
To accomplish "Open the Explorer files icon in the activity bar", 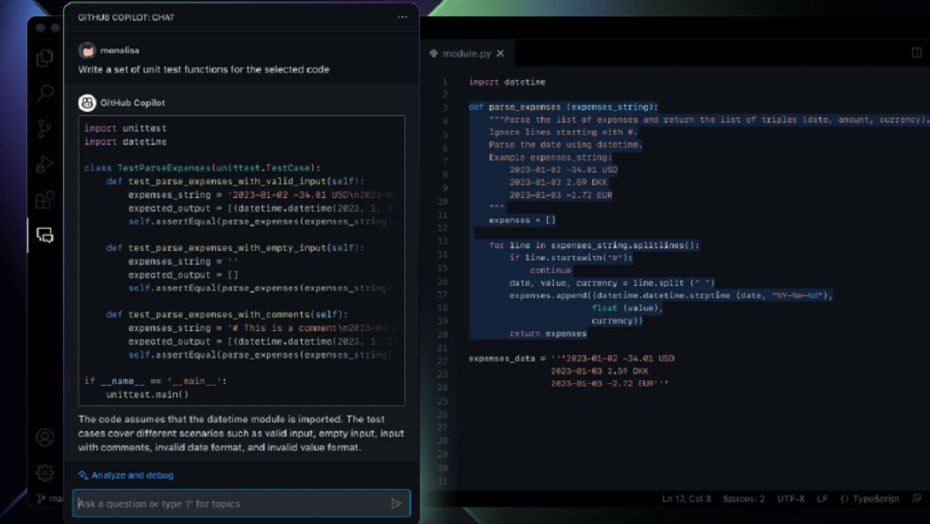I will click(x=45, y=58).
